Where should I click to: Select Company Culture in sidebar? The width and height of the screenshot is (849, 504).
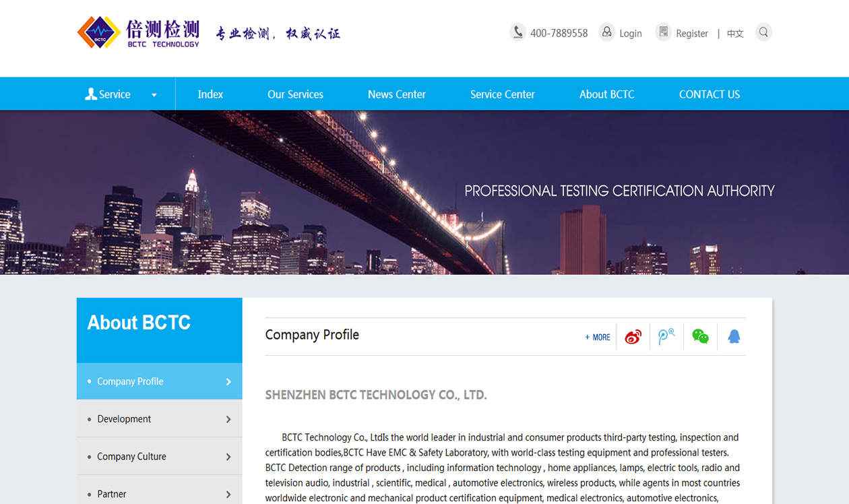160,457
